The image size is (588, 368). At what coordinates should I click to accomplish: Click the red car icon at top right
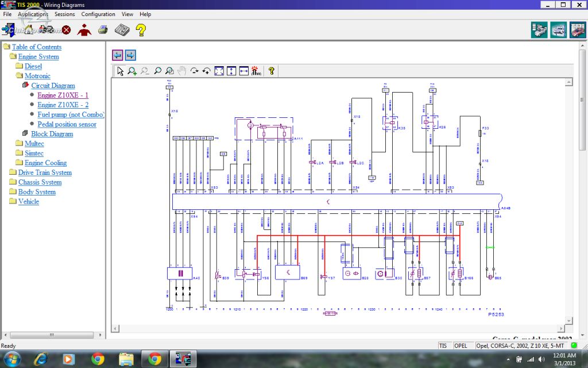(x=578, y=30)
